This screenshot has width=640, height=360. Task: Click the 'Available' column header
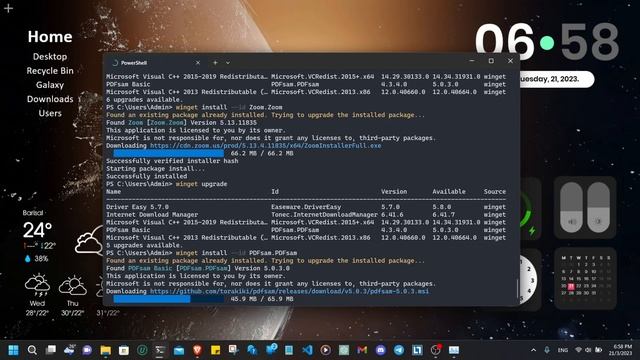pyautogui.click(x=449, y=191)
